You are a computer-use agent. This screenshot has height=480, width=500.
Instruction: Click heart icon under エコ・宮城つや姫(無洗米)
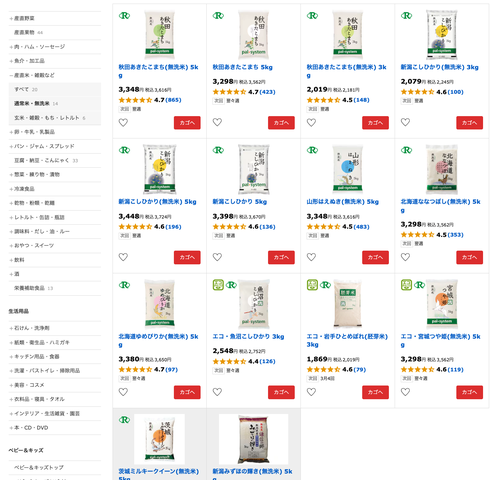click(x=405, y=392)
